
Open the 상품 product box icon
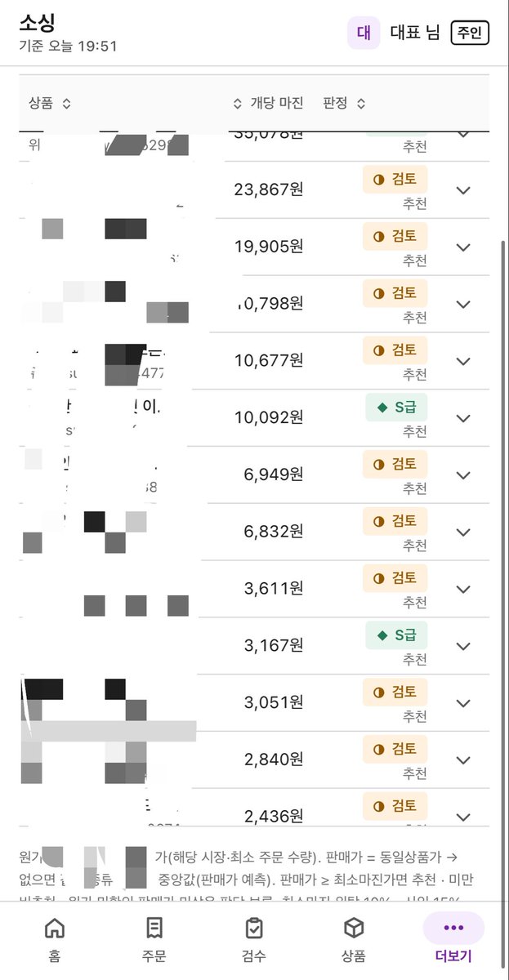click(x=354, y=928)
